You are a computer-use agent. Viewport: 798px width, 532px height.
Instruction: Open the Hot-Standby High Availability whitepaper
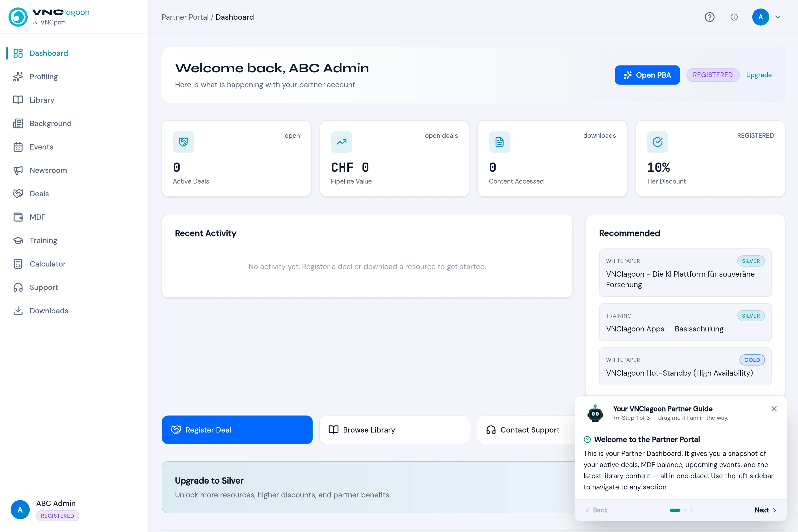[685, 367]
